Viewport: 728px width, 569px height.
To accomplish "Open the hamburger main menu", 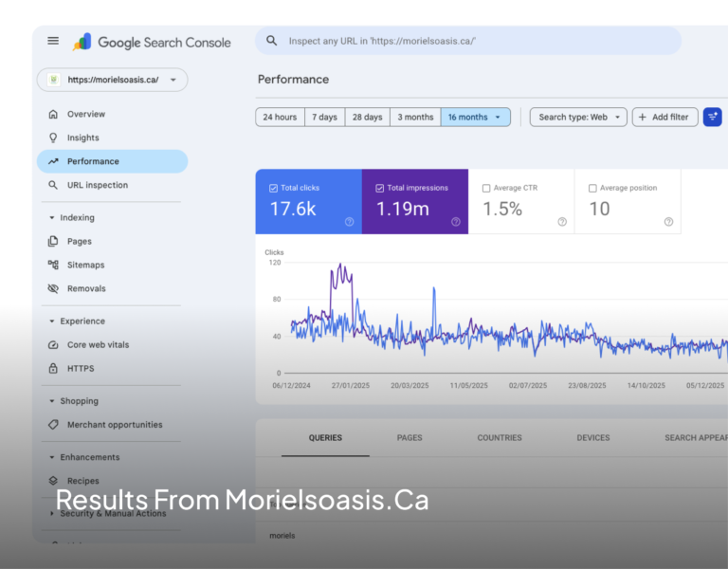I will pos(53,41).
